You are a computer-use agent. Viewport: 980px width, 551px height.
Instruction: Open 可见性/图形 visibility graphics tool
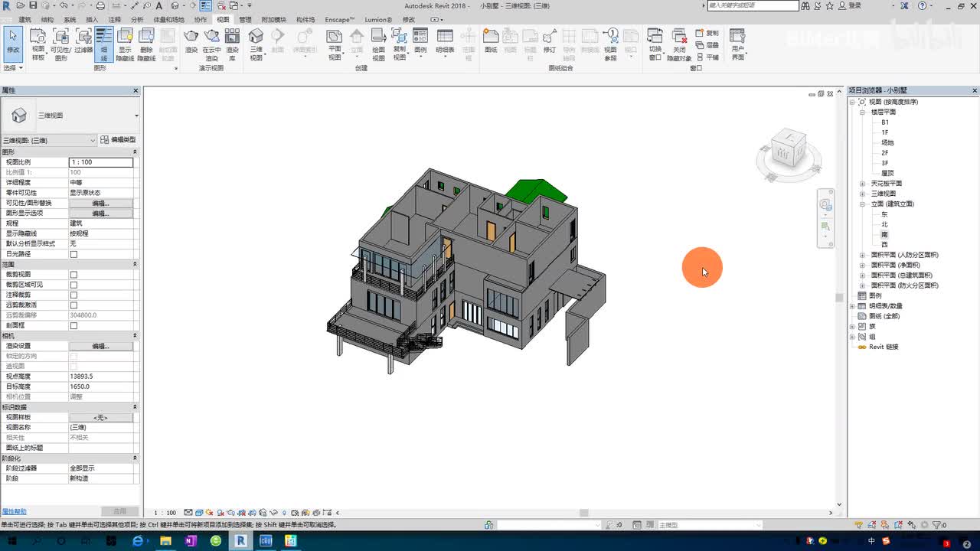click(x=60, y=44)
